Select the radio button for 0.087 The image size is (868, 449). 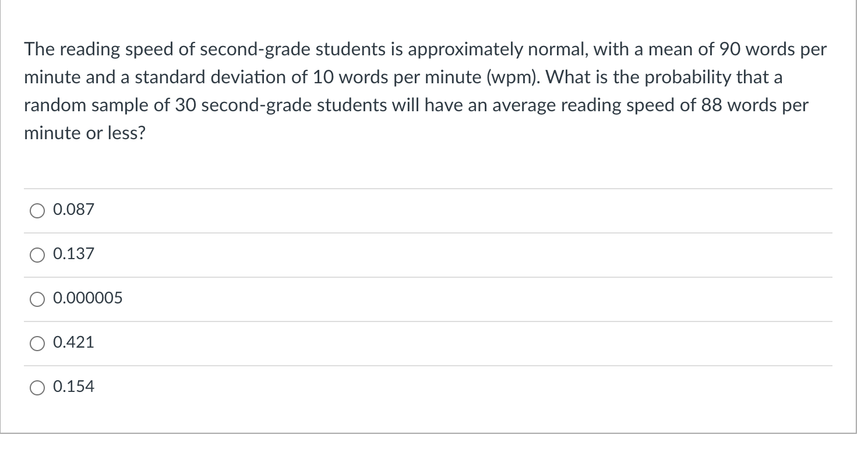point(37,211)
